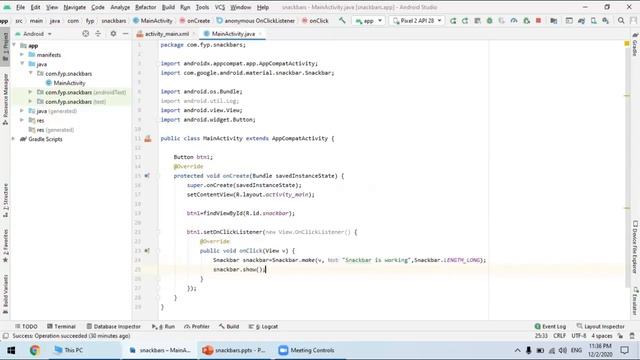This screenshot has width=640, height=360.
Task: Expand Gradle Scripts node
Action: click(x=14, y=139)
